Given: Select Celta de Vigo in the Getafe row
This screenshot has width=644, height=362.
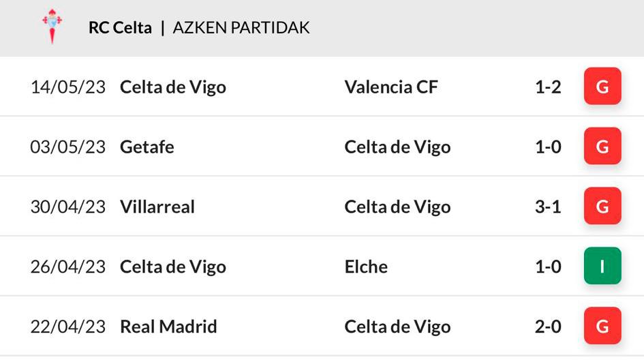Looking at the screenshot, I should pos(397,147).
